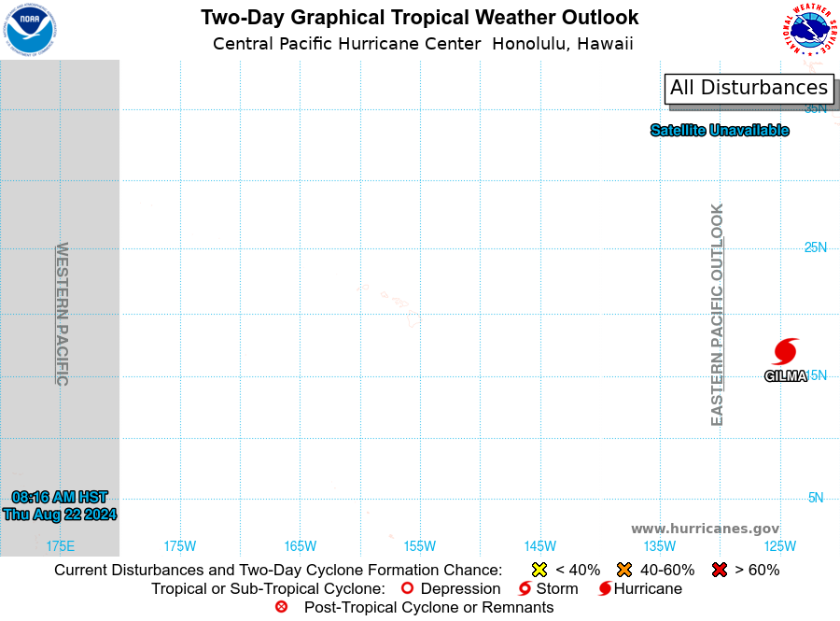Click the Hurricane Gilma storm symbol
Viewport: 840px width, 621px height.
point(786,351)
